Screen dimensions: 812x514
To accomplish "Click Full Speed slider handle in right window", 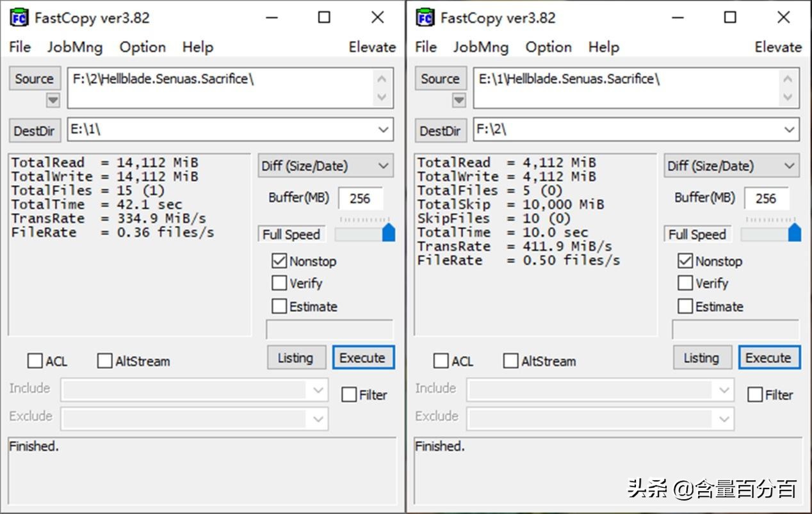I will [x=794, y=232].
